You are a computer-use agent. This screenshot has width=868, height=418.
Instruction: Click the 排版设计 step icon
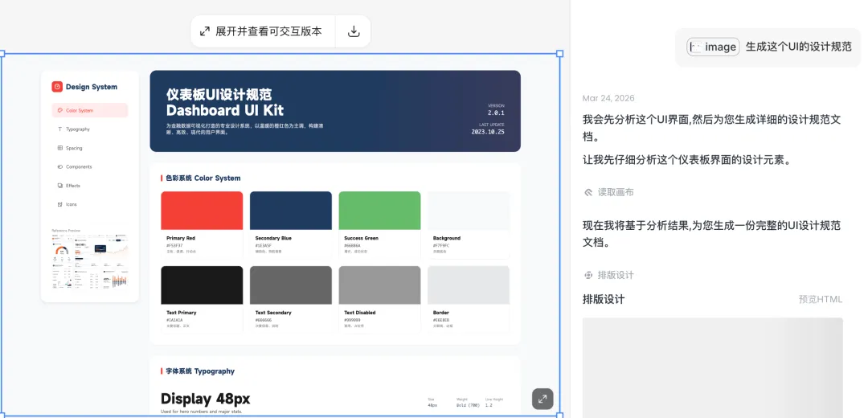tap(588, 275)
